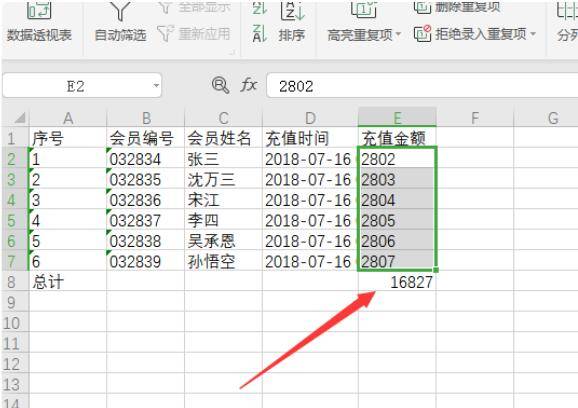Open the name box E2 dropdown arrow

[x=156, y=86]
